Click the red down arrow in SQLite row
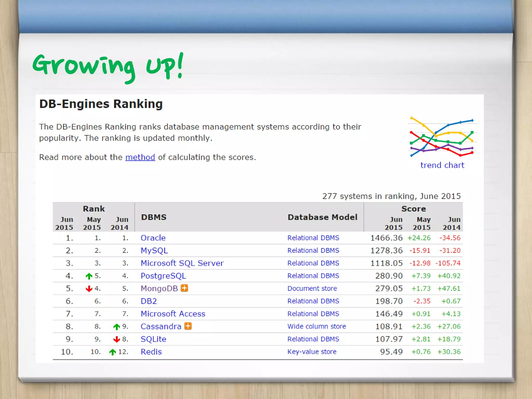Screen dimensions: 532x399 click(117, 339)
